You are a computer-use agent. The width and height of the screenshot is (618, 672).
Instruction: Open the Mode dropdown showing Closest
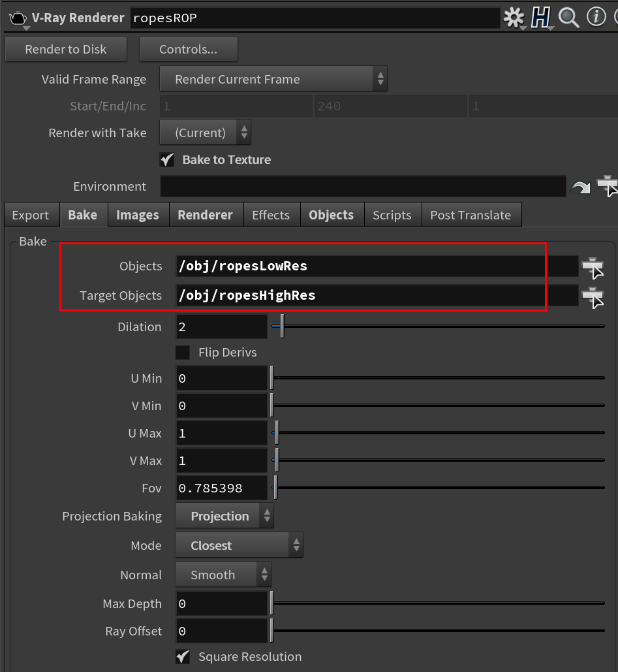pyautogui.click(x=239, y=545)
